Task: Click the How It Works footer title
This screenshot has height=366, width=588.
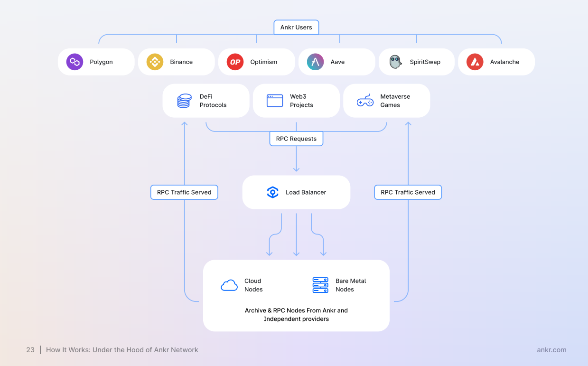Action: (122, 350)
